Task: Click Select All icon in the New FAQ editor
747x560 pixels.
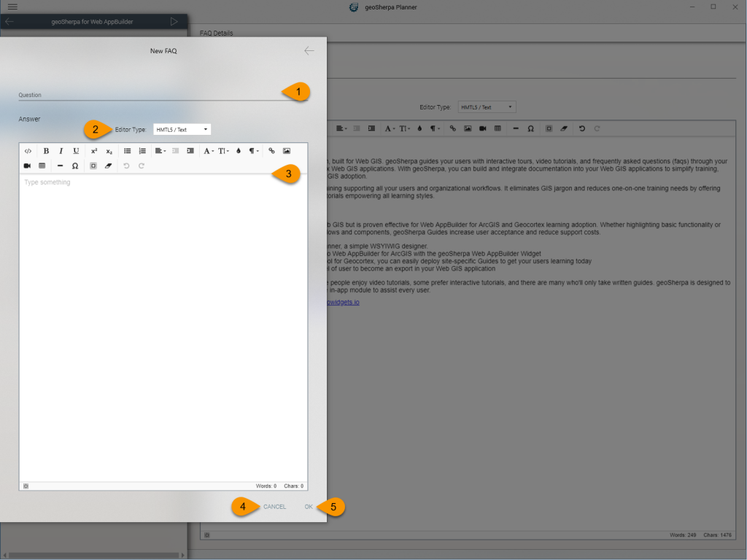Action: [x=93, y=166]
